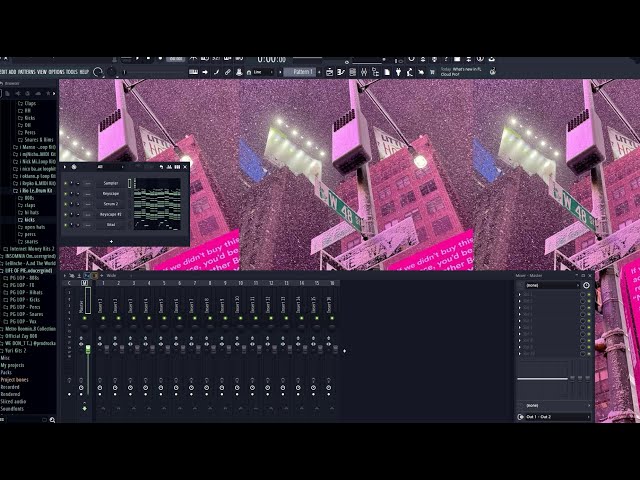Open bottom (none) input dropdown in Mixer
640x480 pixels.
coord(558,405)
